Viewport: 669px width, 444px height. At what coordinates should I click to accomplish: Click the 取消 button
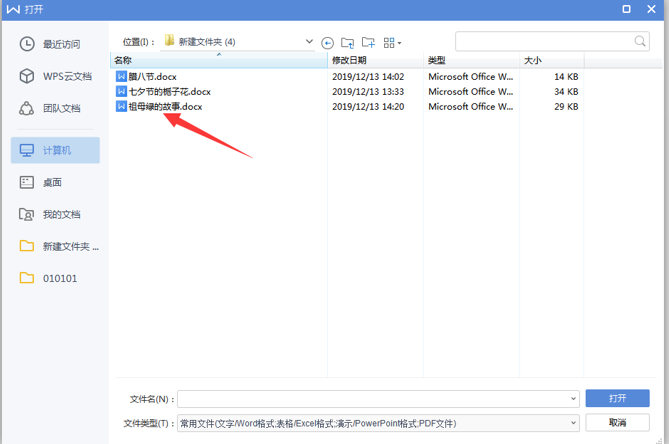[617, 423]
